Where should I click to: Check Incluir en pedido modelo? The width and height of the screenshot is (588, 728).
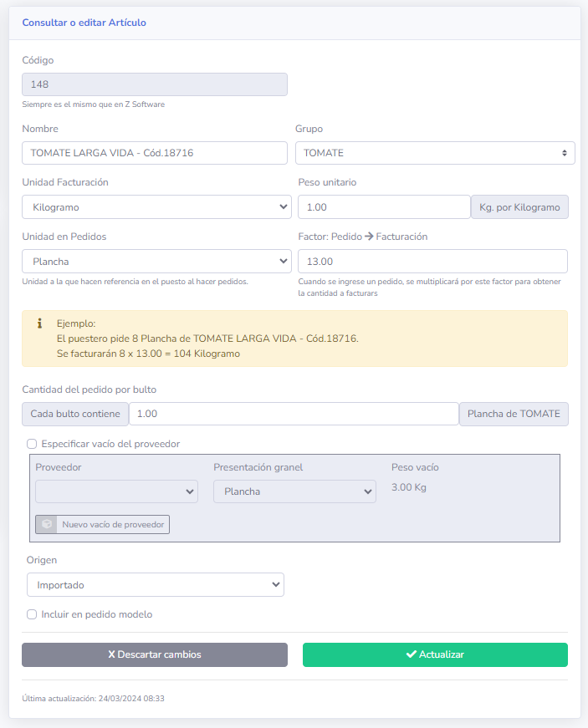33,614
